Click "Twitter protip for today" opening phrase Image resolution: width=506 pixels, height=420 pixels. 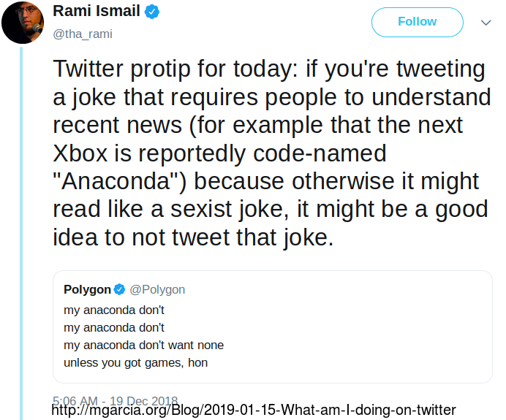pos(175,69)
